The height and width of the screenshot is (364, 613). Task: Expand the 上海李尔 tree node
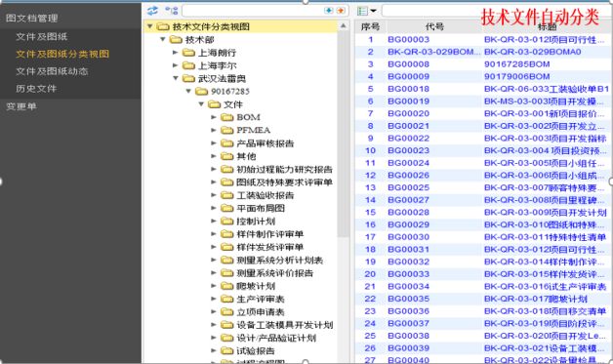pyautogui.click(x=176, y=65)
